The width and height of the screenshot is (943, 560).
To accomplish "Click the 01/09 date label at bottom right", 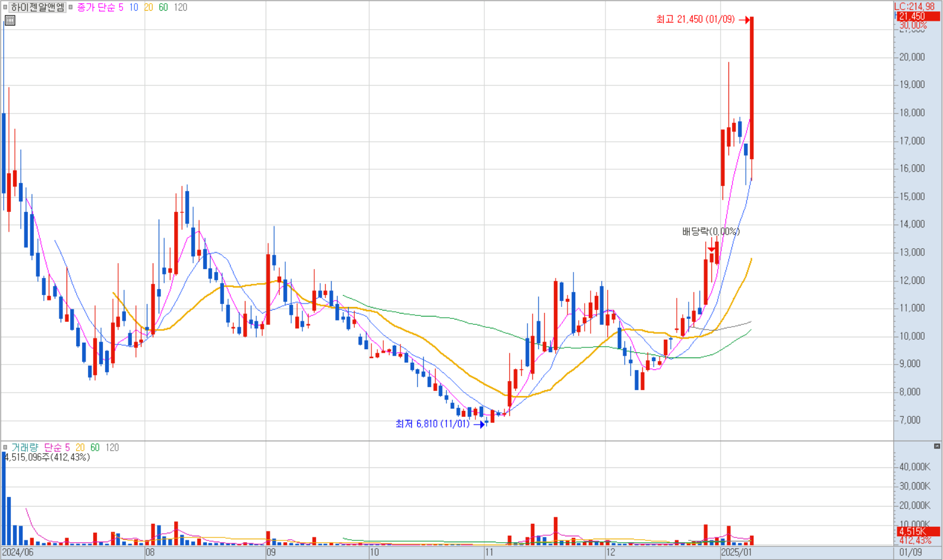I will click(910, 552).
